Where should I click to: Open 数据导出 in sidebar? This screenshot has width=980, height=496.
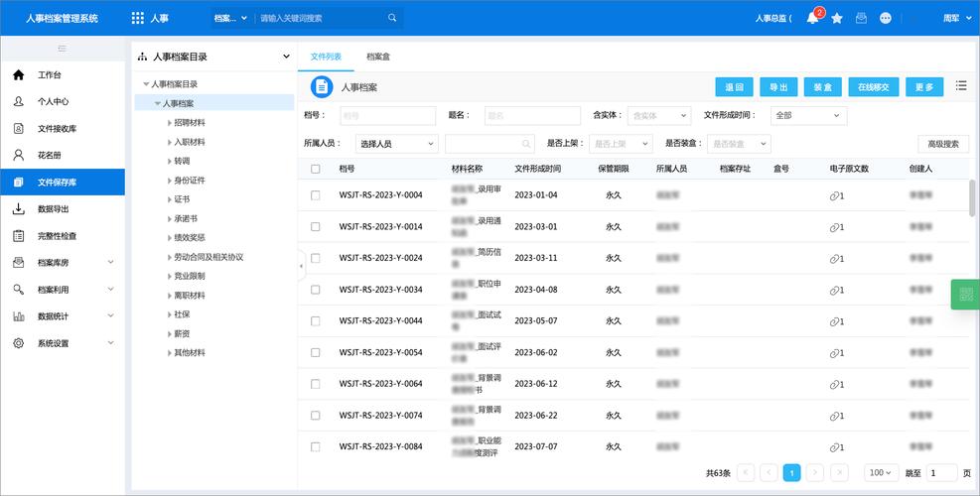pyautogui.click(x=63, y=208)
